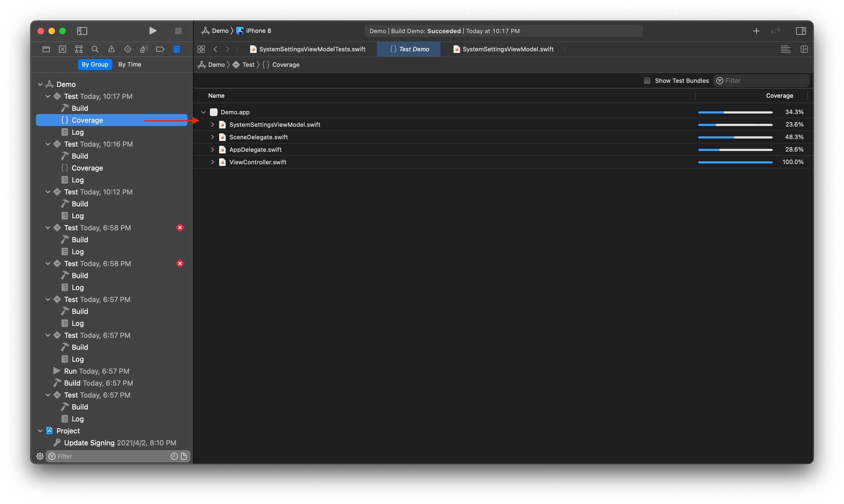Click the add editor split icon

click(804, 49)
